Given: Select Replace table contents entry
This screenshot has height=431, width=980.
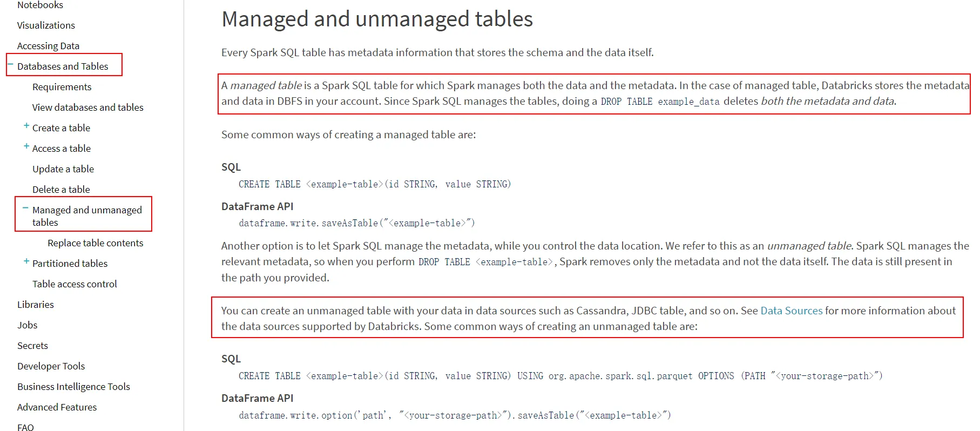Looking at the screenshot, I should click(x=95, y=243).
